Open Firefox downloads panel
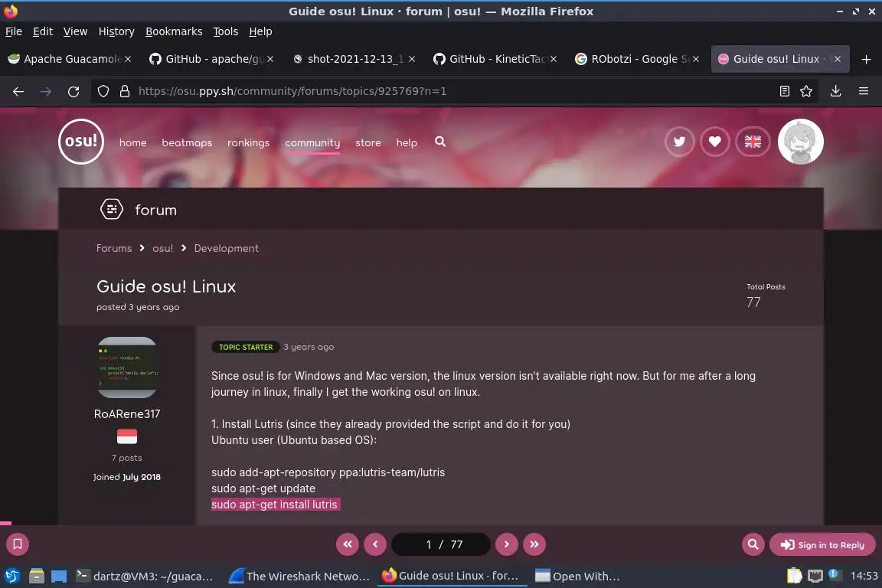 pyautogui.click(x=836, y=91)
